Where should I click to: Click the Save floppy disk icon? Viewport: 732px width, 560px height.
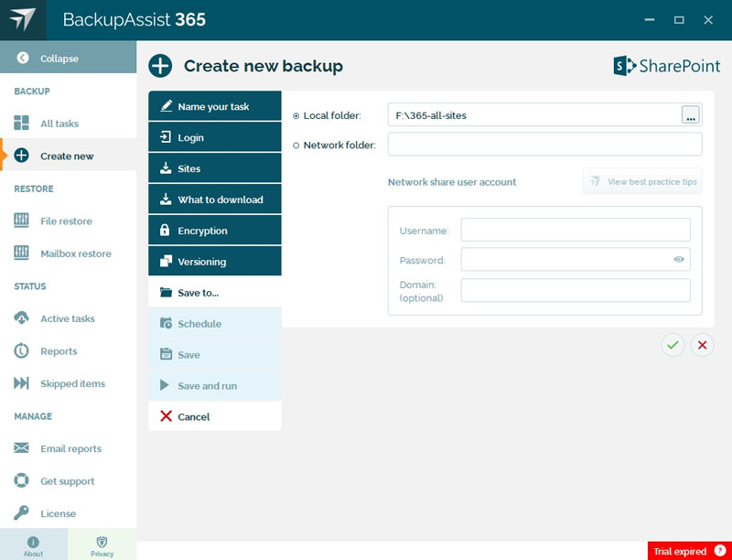click(166, 354)
